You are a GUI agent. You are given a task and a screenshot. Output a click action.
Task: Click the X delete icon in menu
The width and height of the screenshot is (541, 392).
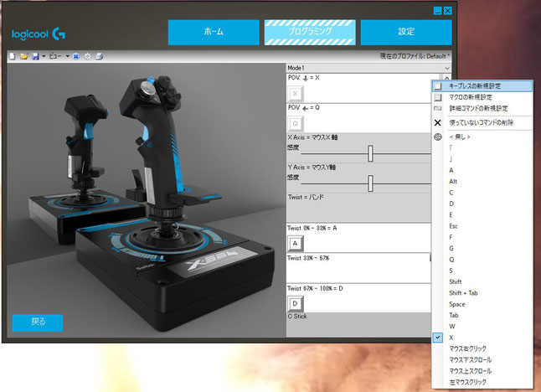(x=438, y=122)
